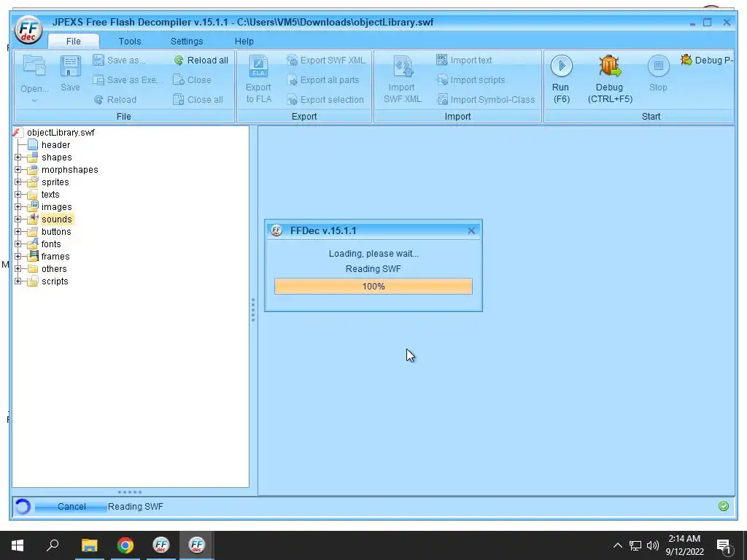747x560 pixels.
Task: Open the Settings ribbon tab
Action: click(x=187, y=41)
